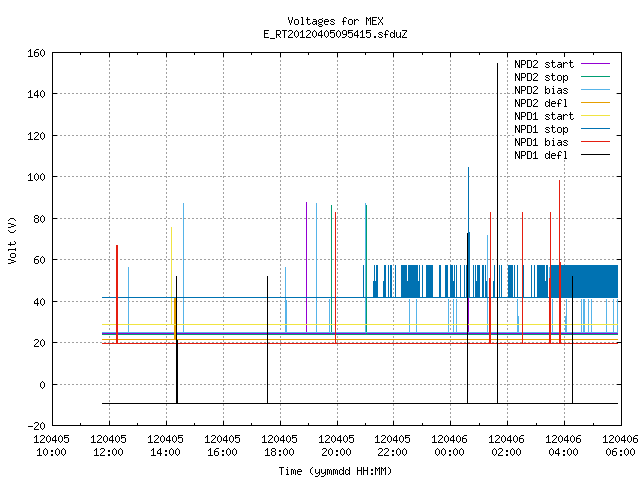Click the yellow NPD1 start spike near 14:00
This screenshot has height=480, width=640.
[x=171, y=276]
